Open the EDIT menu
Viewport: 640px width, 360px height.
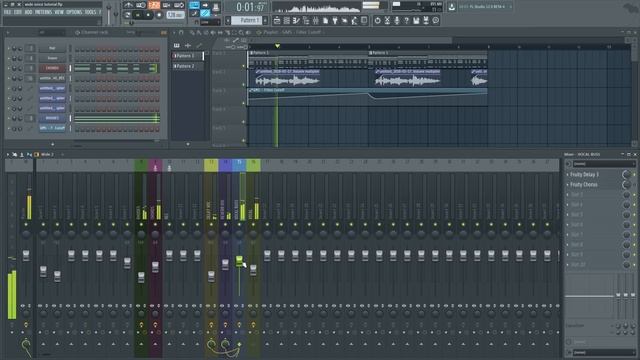pos(18,12)
